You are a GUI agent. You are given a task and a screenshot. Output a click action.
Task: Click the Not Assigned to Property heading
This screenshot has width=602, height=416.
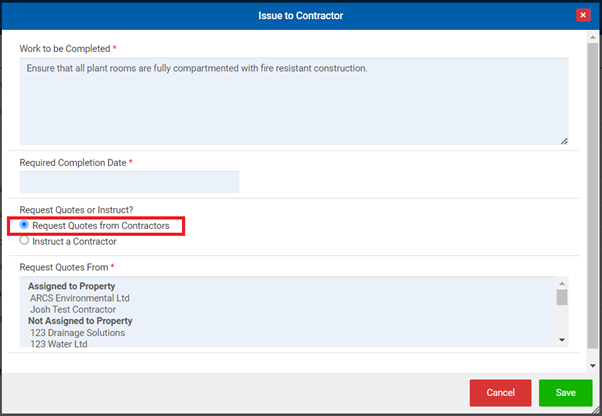[x=80, y=321]
